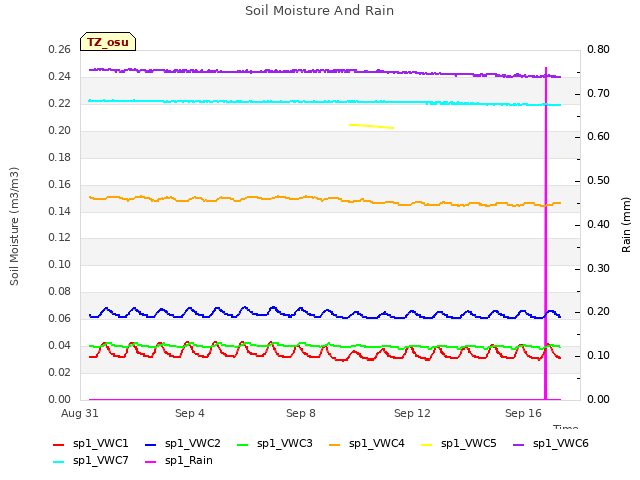Click the 0.14 soil moisture axis value
This screenshot has height=480, width=640.
[x=60, y=211]
